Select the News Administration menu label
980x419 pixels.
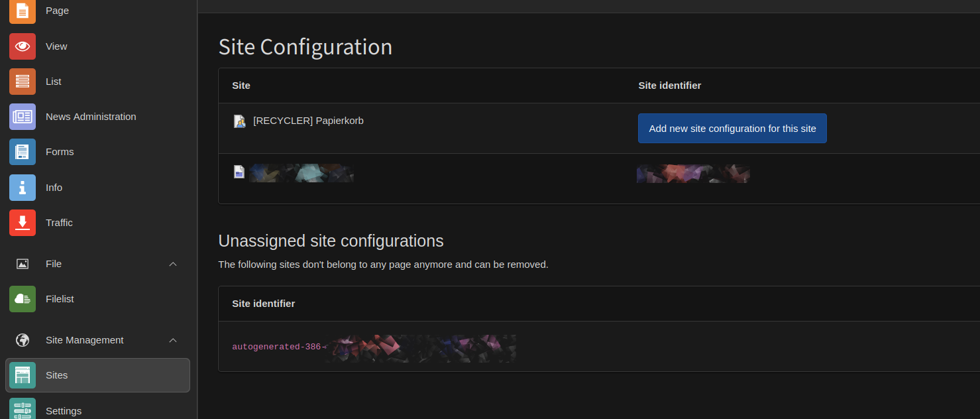91,117
